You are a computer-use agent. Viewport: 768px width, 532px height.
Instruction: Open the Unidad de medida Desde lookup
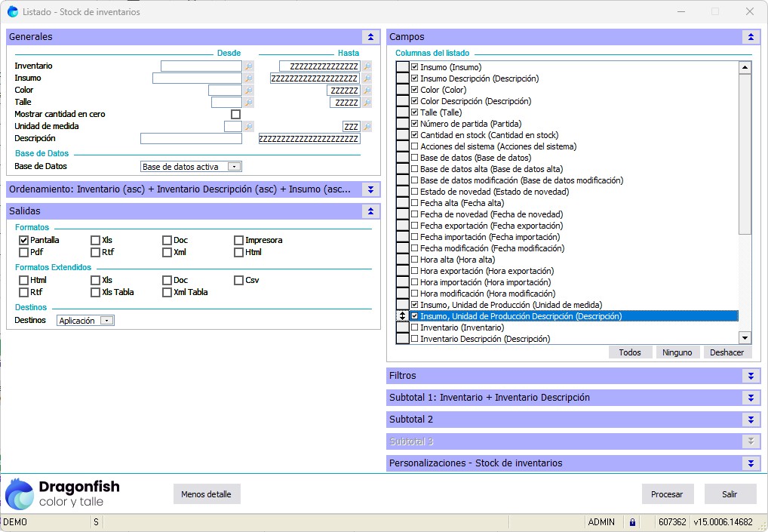click(249, 127)
